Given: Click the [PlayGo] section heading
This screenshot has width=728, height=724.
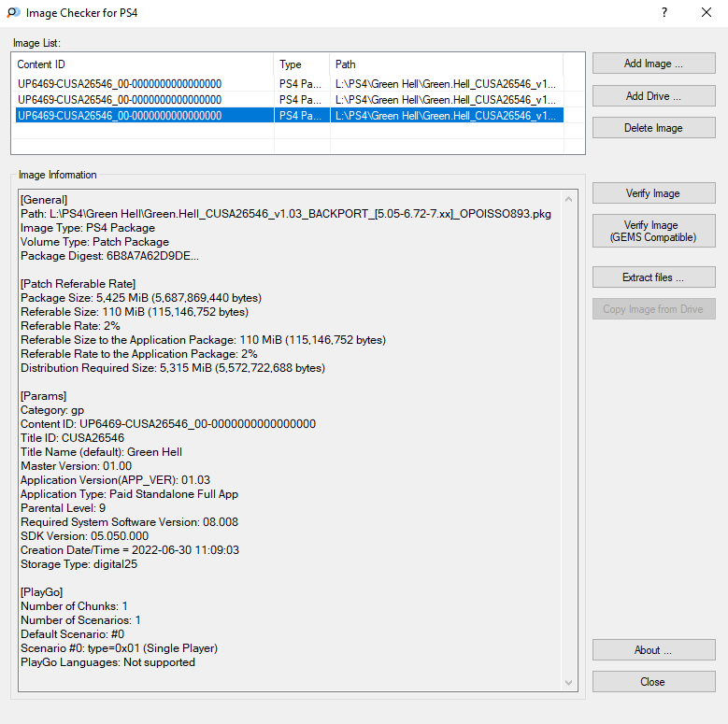Looking at the screenshot, I should (x=42, y=592).
